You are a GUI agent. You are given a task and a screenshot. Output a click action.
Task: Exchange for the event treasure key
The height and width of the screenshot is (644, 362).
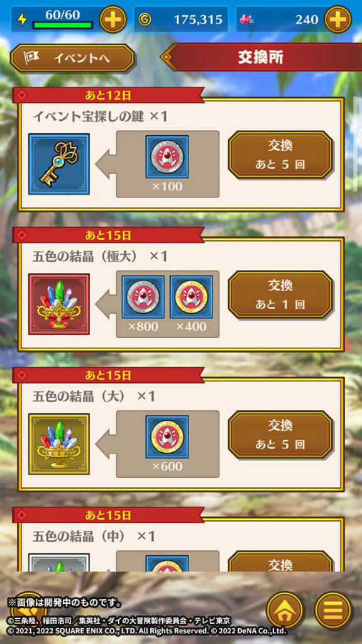280,155
